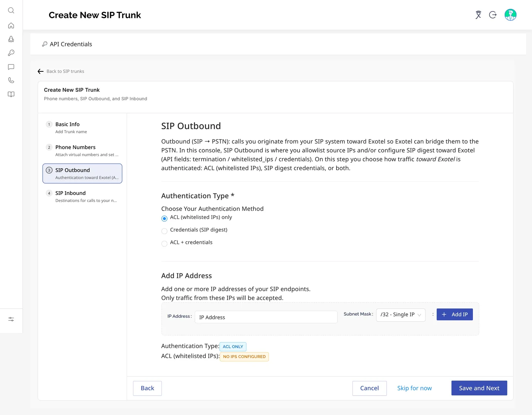532x415 pixels.
Task: Go to home via sidebar house icon
Action: click(11, 26)
